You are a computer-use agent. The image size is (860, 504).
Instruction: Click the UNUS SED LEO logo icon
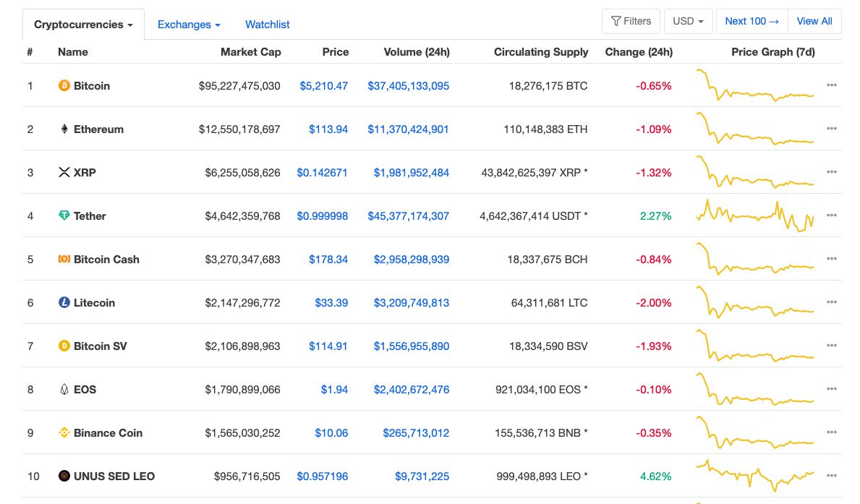64,477
